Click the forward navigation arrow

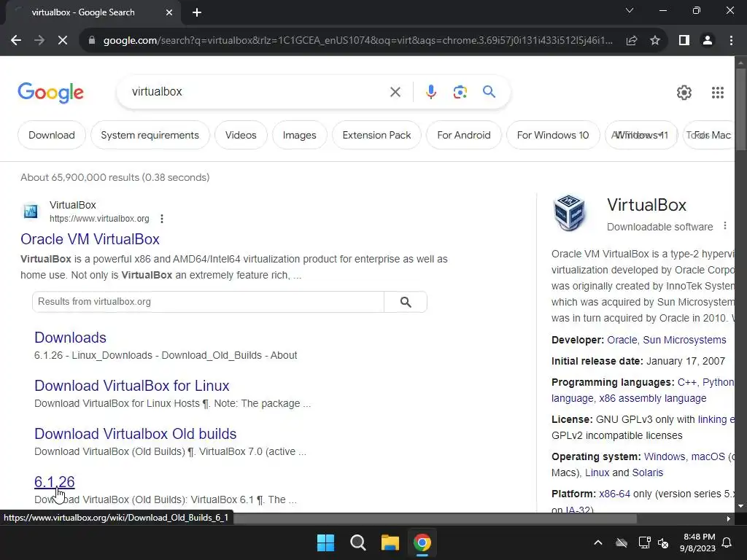pyautogui.click(x=39, y=41)
